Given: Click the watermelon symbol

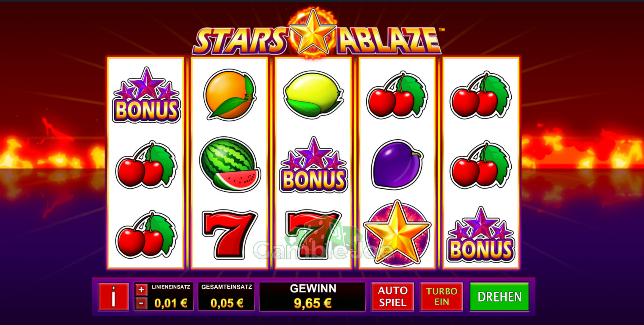Looking at the screenshot, I should pos(230,165).
